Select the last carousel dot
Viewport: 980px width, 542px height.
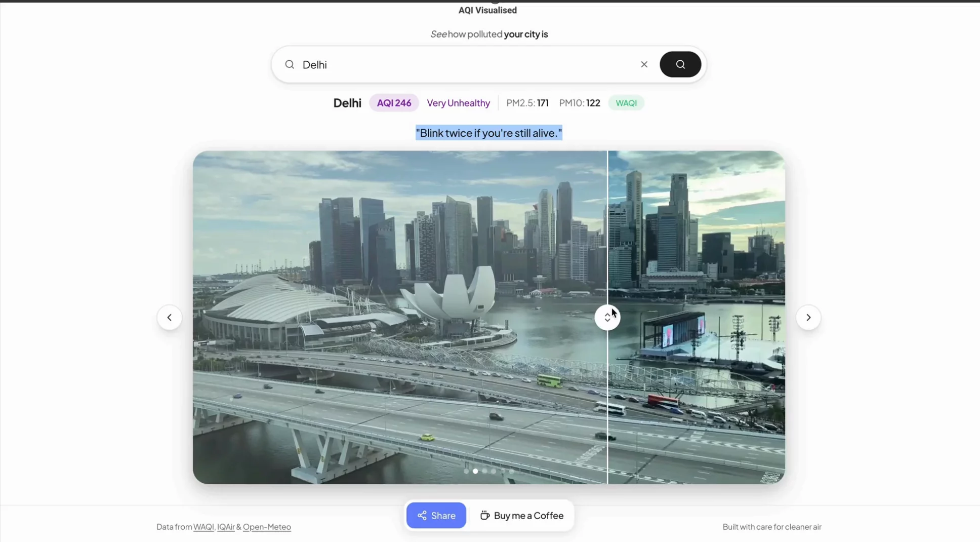pos(512,471)
